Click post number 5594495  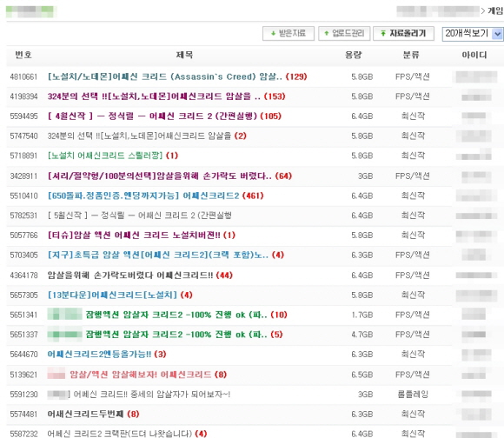click(23, 116)
